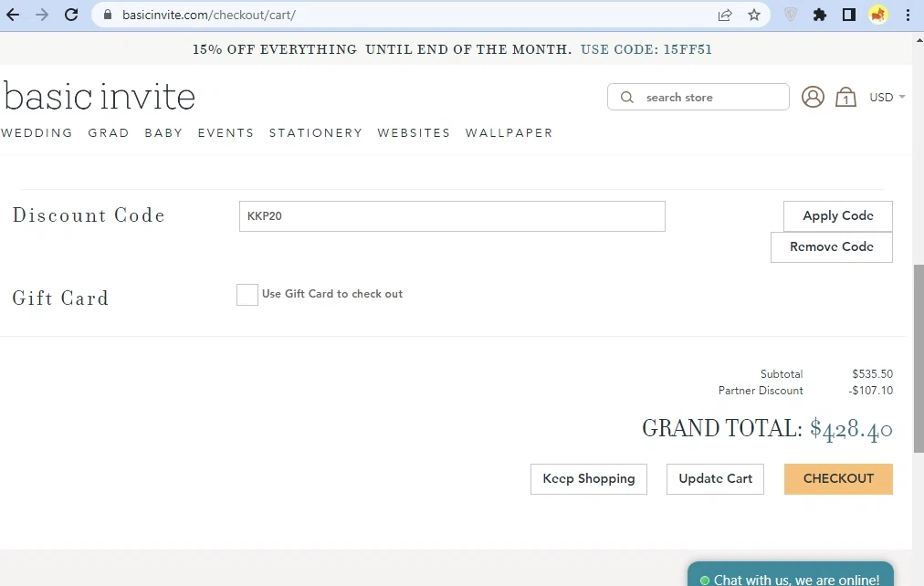Image resolution: width=924 pixels, height=586 pixels.
Task: Click the lock icon in address bar
Action: click(x=107, y=15)
